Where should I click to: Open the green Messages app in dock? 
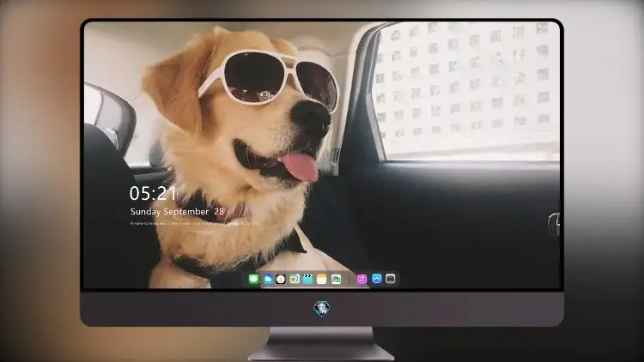click(x=254, y=279)
